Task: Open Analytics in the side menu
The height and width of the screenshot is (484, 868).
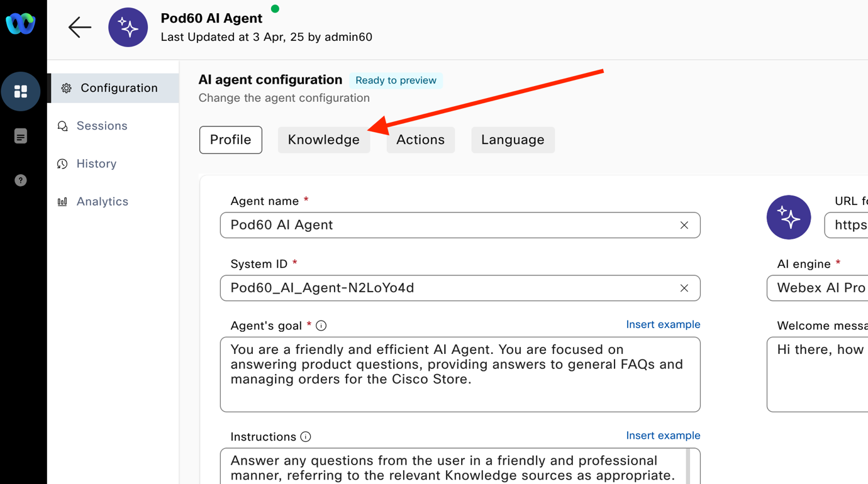Action: click(102, 201)
